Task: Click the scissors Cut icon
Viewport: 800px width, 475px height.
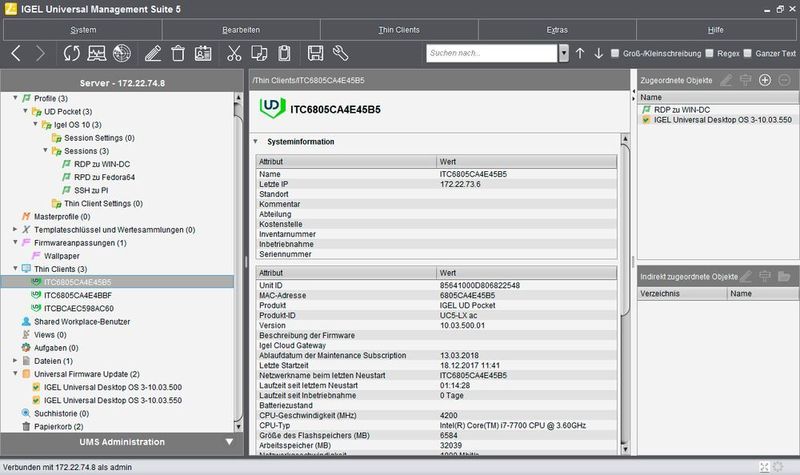Action: [x=234, y=53]
